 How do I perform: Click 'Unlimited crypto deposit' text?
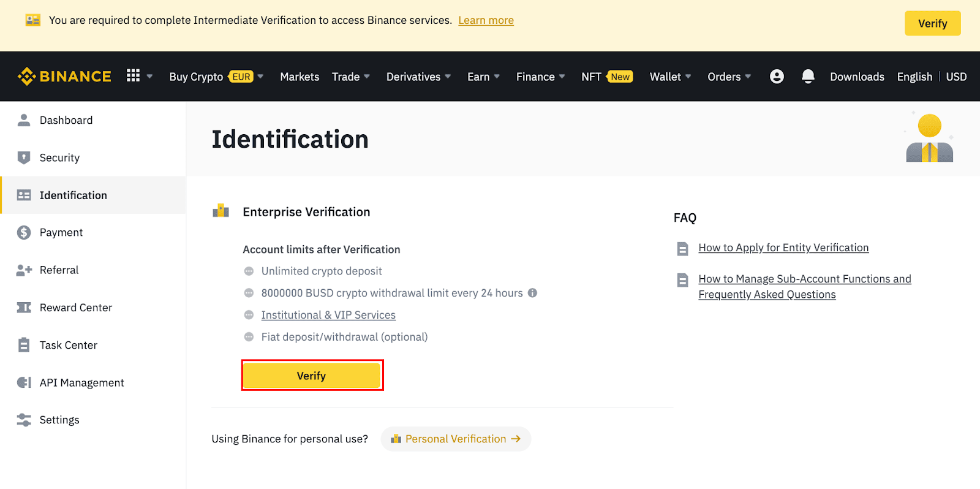coord(322,271)
